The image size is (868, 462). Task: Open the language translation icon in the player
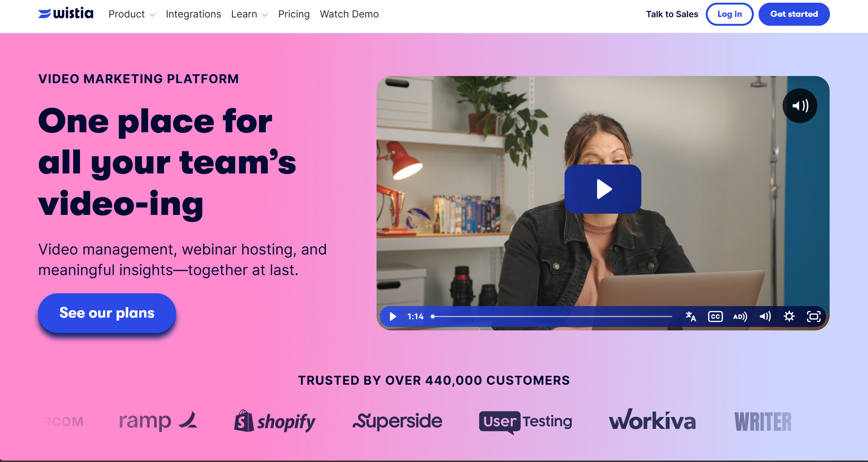pyautogui.click(x=691, y=316)
